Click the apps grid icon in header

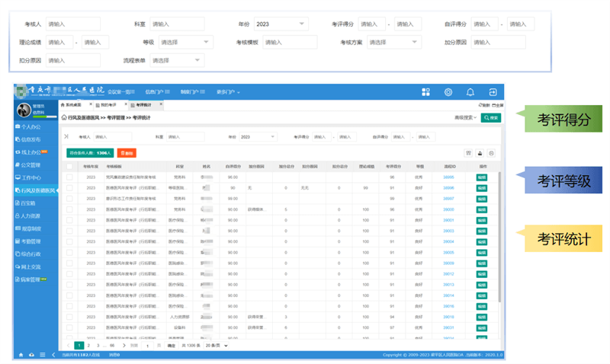tap(426, 92)
